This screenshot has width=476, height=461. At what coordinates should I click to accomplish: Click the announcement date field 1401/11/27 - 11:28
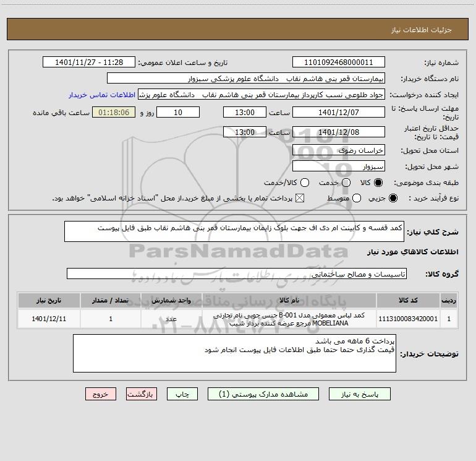(x=89, y=62)
